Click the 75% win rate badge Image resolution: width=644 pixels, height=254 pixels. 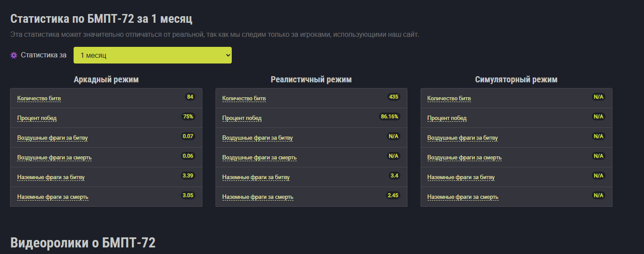[188, 116]
